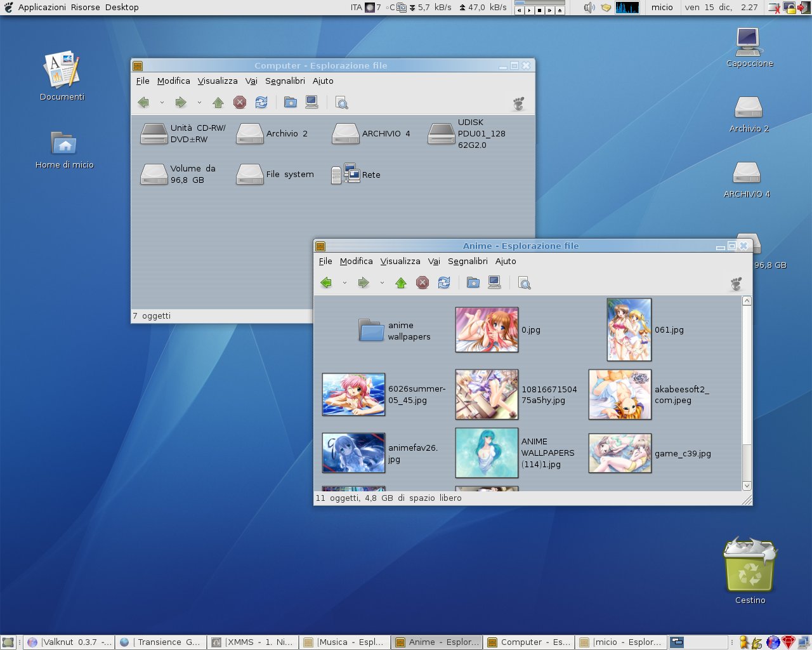Click Home folder icon in Computer window toolbar
Screen dimensions: 812x650
click(291, 102)
